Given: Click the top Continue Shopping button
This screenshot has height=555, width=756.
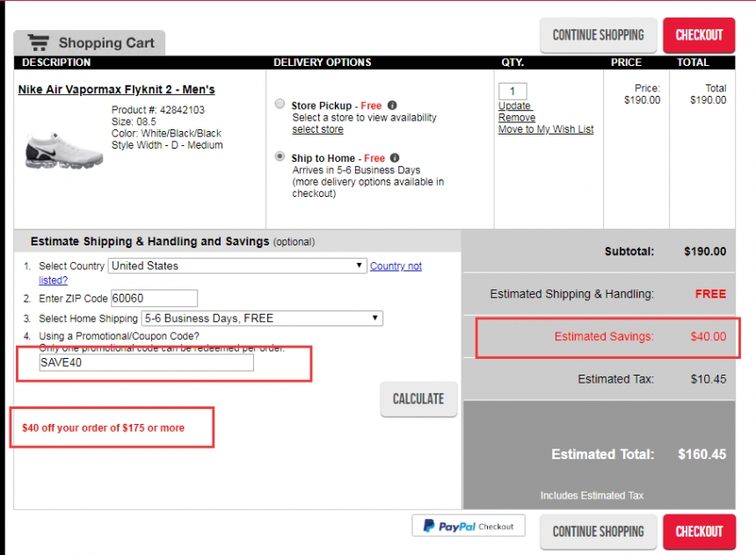Looking at the screenshot, I should click(x=598, y=35).
